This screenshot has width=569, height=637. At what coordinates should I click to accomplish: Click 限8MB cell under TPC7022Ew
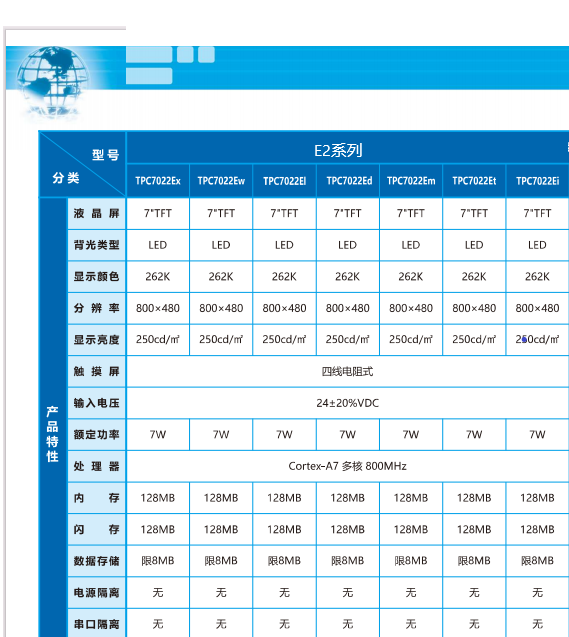pos(221,561)
